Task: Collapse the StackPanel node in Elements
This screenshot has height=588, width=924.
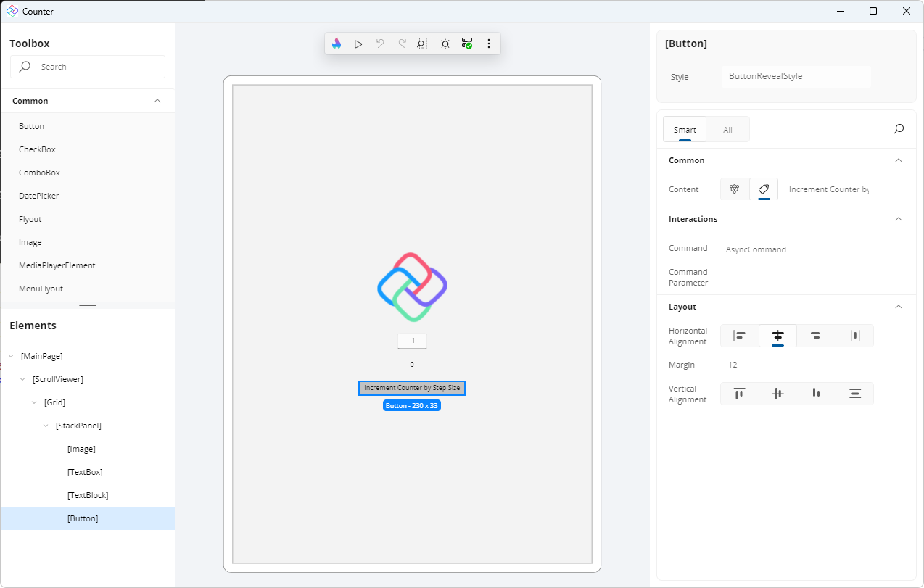Action: click(46, 426)
